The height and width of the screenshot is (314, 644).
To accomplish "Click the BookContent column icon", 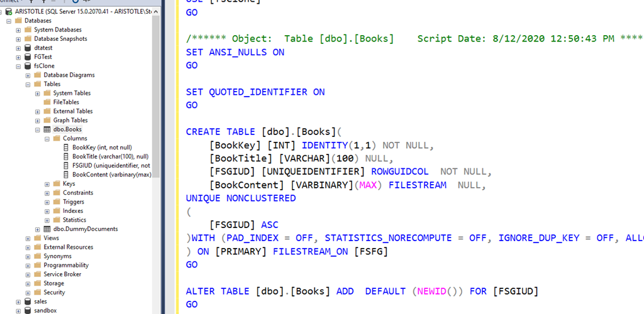I will click(66, 175).
